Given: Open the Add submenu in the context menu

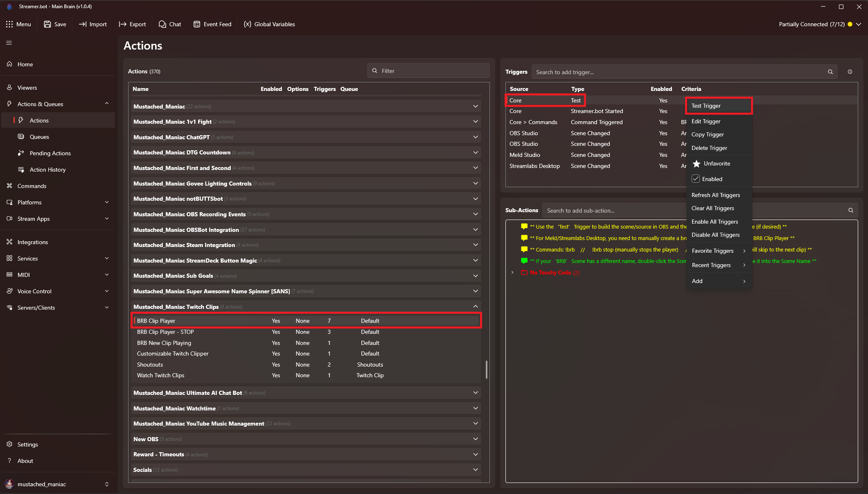Looking at the screenshot, I should (x=697, y=281).
